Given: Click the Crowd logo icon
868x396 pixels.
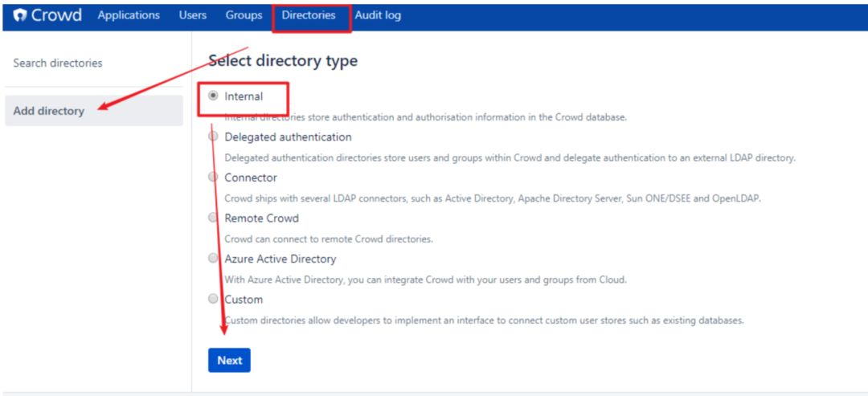Looking at the screenshot, I should [x=19, y=15].
